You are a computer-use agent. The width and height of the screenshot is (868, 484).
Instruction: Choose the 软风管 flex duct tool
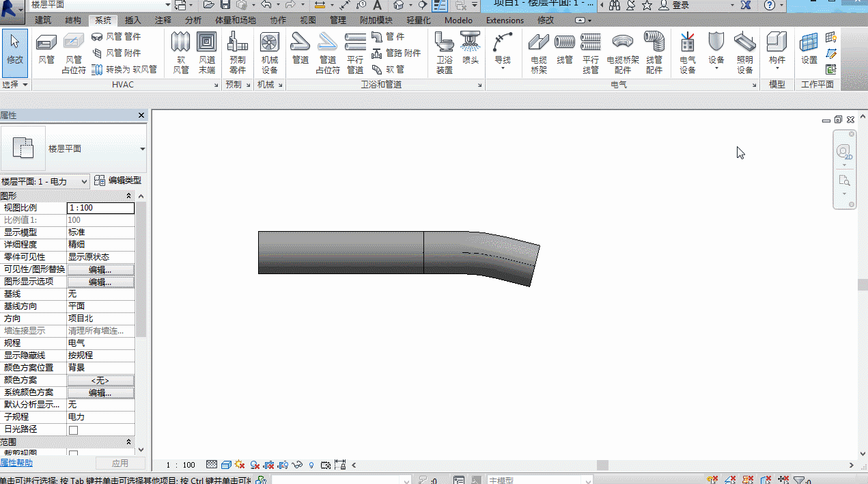180,53
